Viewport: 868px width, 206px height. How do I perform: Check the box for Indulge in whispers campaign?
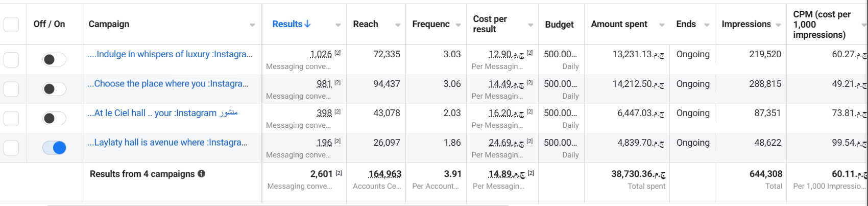[11, 60]
